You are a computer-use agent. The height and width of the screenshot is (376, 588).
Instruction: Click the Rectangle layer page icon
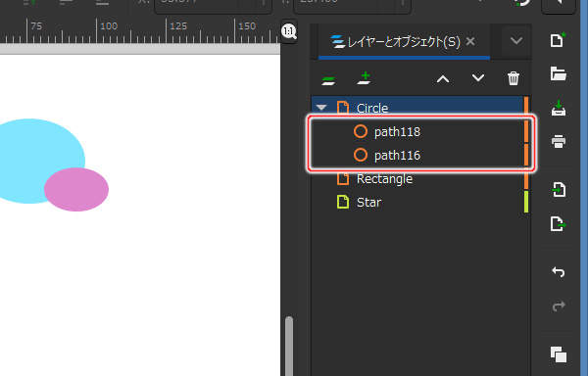click(x=343, y=178)
